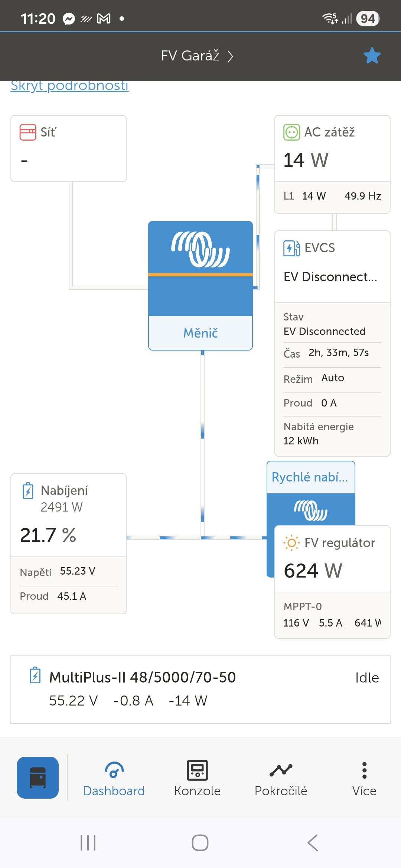Tap the blue installation device button
The width and height of the screenshot is (401, 868).
pos(38,777)
